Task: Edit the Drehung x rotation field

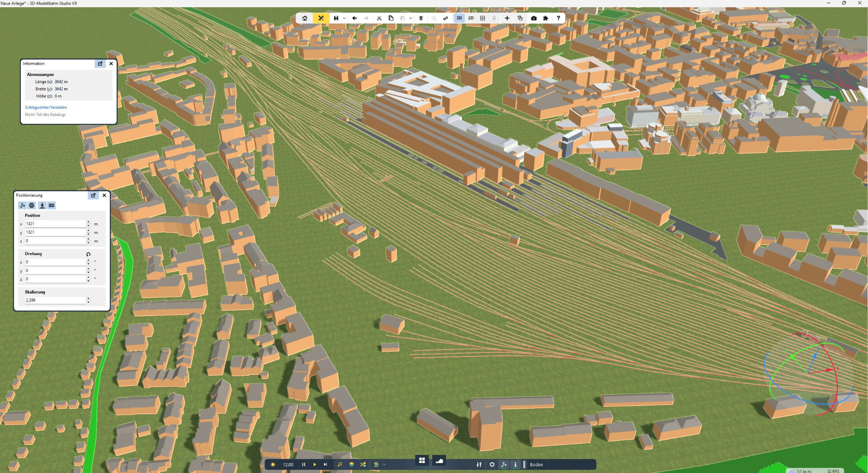Action: 55,262
